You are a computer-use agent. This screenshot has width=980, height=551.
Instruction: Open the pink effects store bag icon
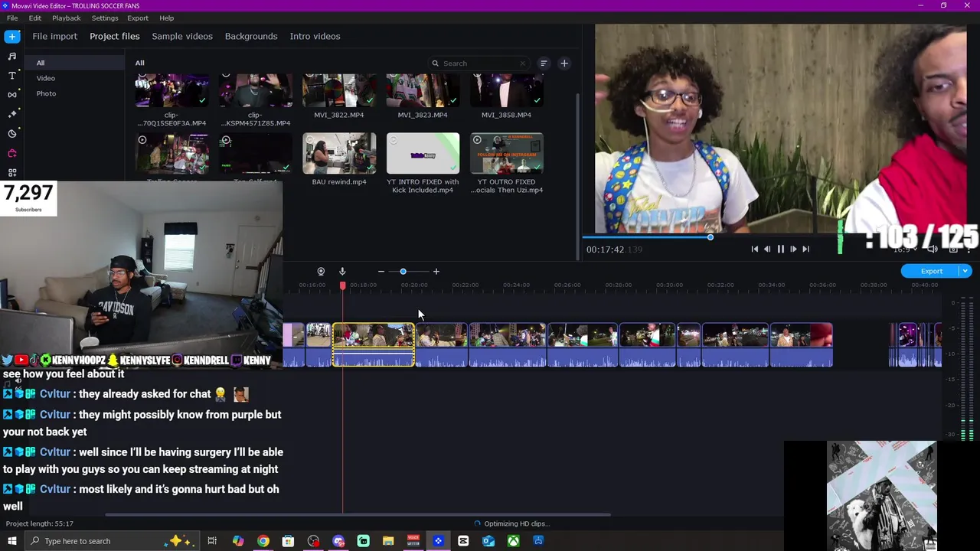coord(12,153)
